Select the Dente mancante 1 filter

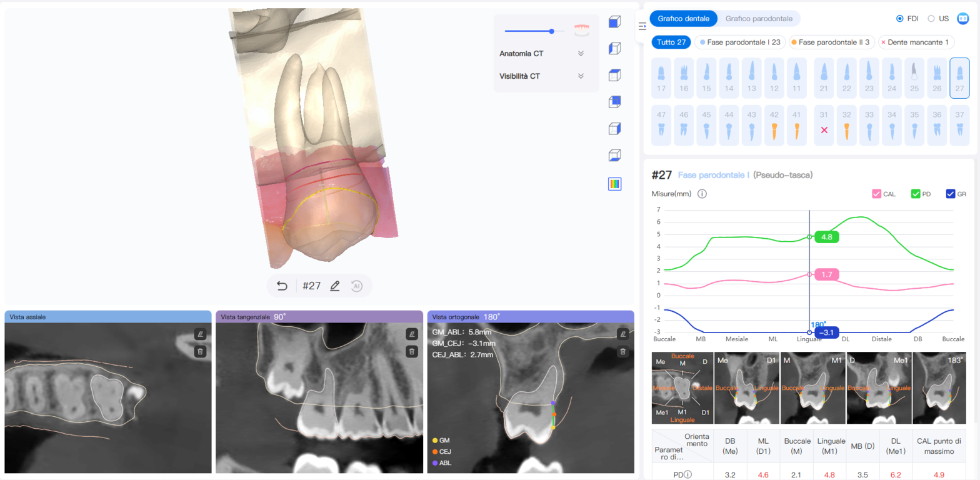pos(916,42)
